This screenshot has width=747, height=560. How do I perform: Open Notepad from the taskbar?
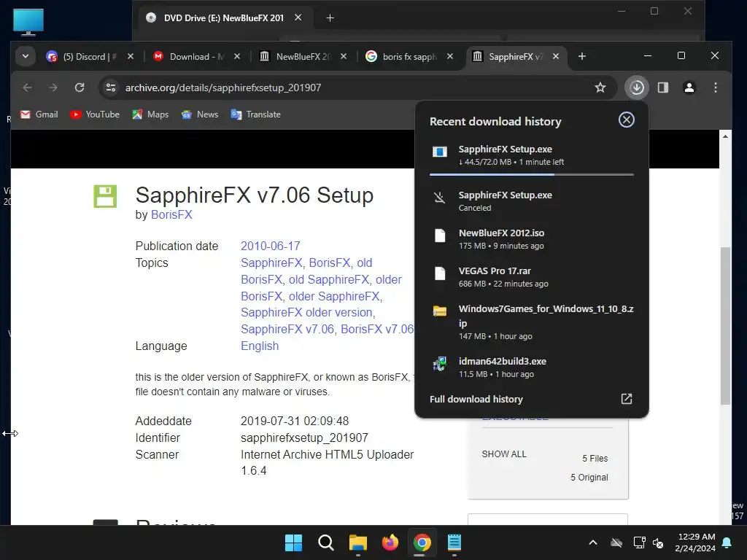[454, 542]
